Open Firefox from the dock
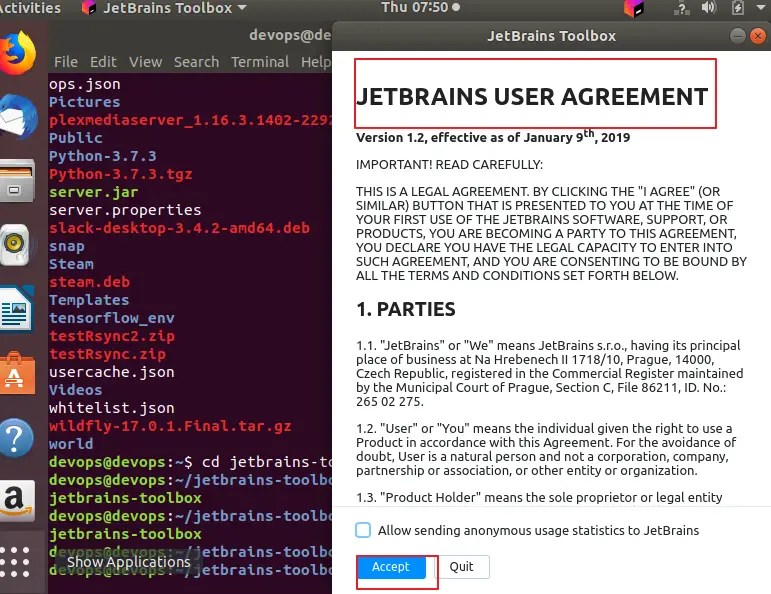The height and width of the screenshot is (594, 771). click(18, 53)
